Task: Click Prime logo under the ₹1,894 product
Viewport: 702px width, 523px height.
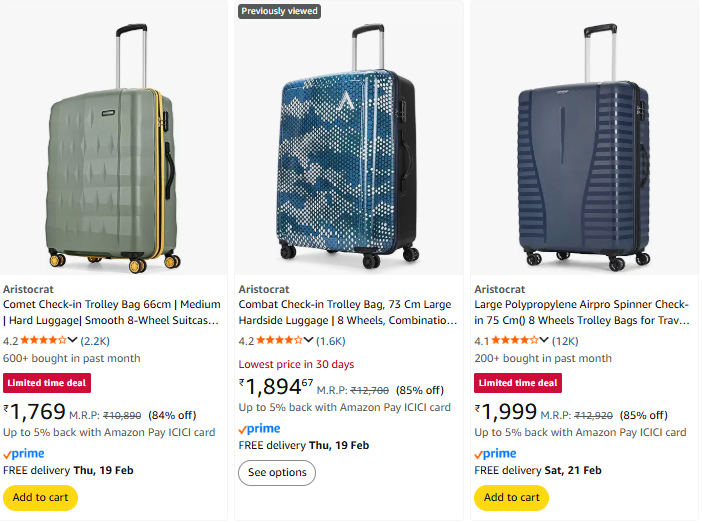Action: point(260,429)
